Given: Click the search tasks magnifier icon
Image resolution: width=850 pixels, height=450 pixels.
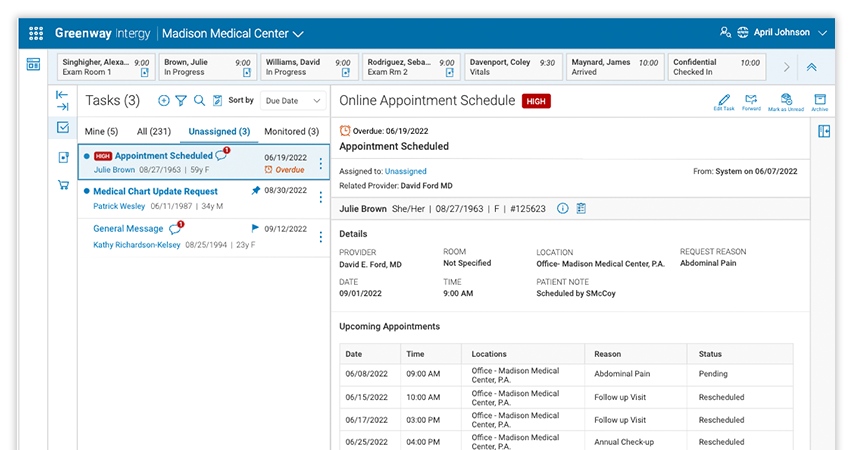Looking at the screenshot, I should [x=199, y=101].
